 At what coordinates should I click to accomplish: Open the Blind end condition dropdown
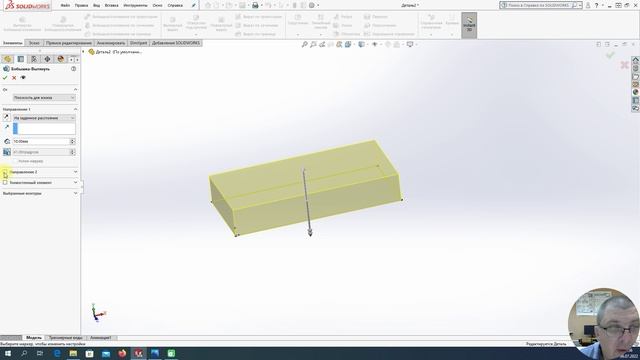(44, 118)
